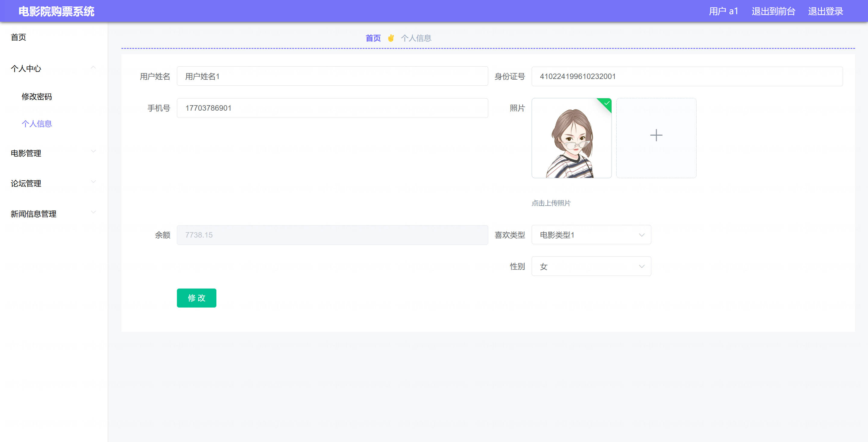Expand the 电影管理 sidebar chevron

pos(93,151)
